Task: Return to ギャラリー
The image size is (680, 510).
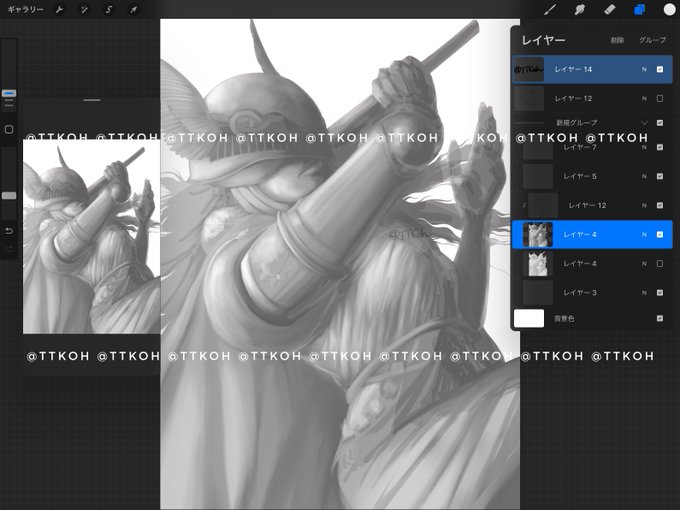Action: pos(26,9)
